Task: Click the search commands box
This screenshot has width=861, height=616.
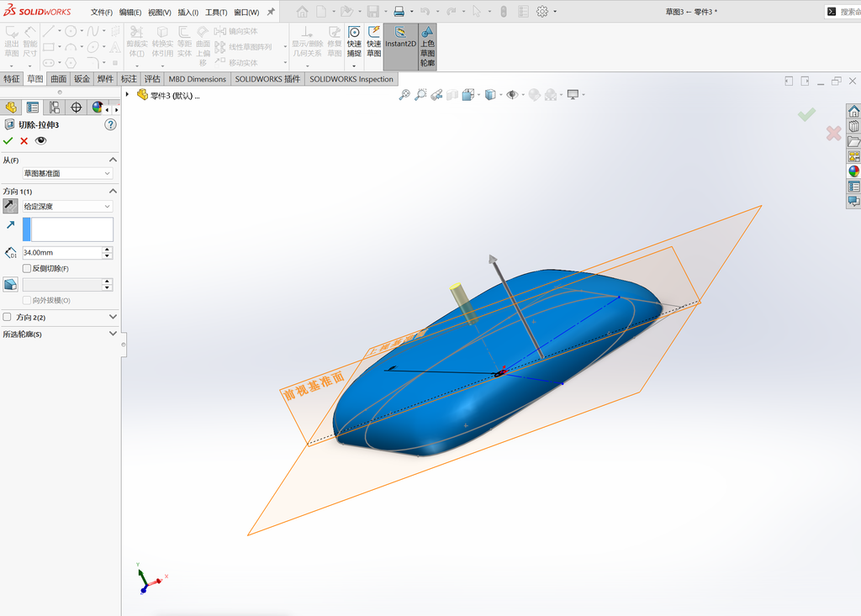Action: point(843,12)
